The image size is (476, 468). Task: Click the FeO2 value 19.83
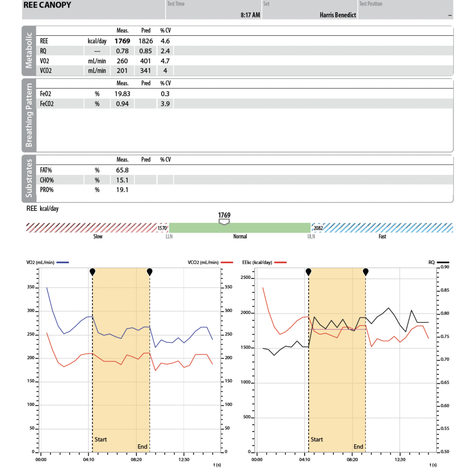(122, 94)
